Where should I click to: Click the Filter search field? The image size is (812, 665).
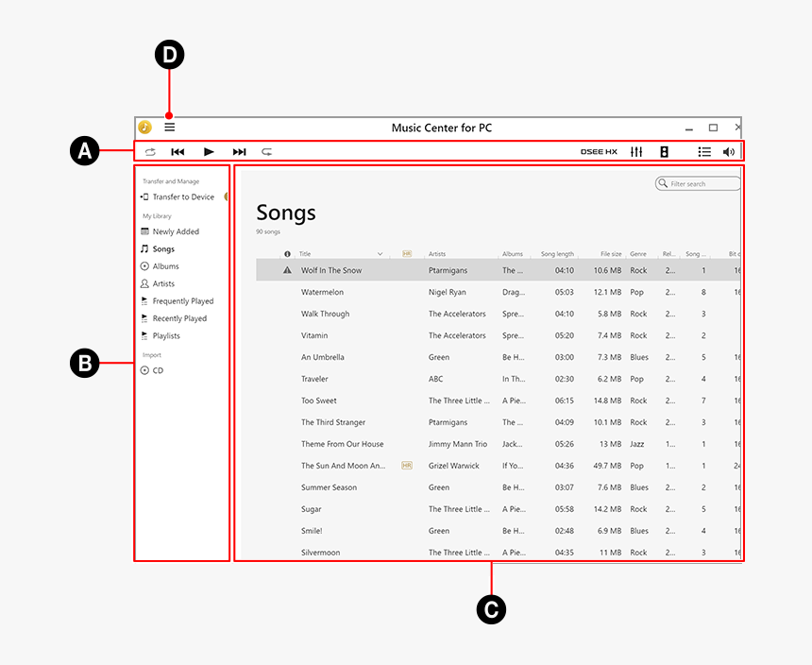point(698,184)
